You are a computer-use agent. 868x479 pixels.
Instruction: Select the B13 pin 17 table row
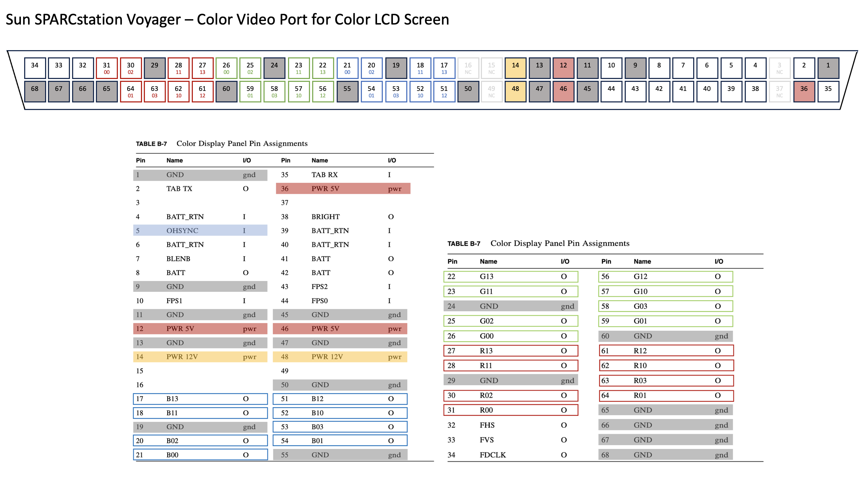[200, 399]
